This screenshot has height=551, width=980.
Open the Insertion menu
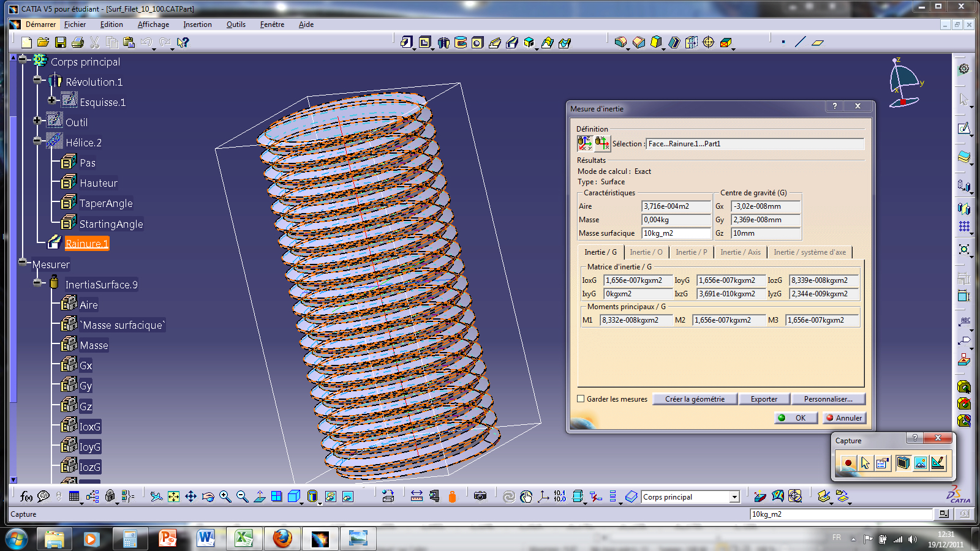(197, 24)
